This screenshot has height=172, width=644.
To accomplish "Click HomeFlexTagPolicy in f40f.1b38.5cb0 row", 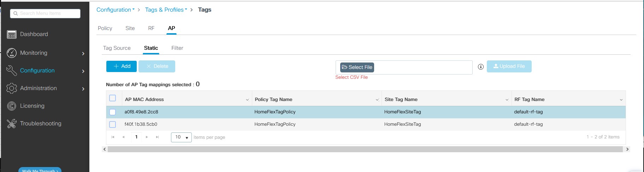I will click(x=275, y=124).
